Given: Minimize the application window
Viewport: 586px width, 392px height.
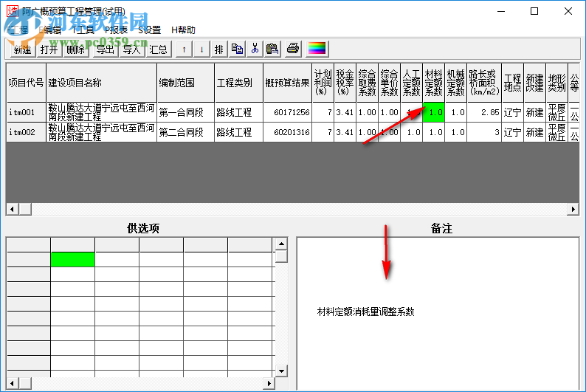Looking at the screenshot, I should coord(501,11).
